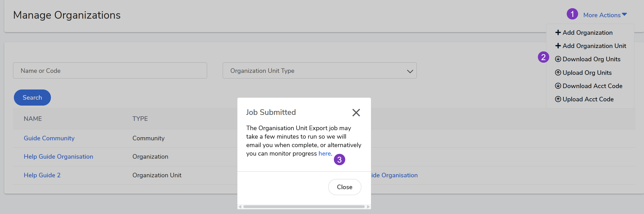Open the Help Guide Organisation row link
The width and height of the screenshot is (644, 214).
pos(58,156)
